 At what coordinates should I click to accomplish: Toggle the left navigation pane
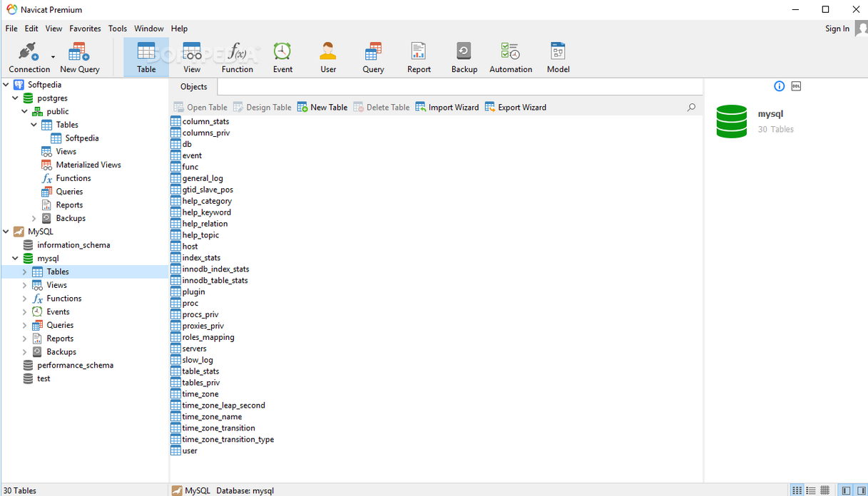pos(846,490)
